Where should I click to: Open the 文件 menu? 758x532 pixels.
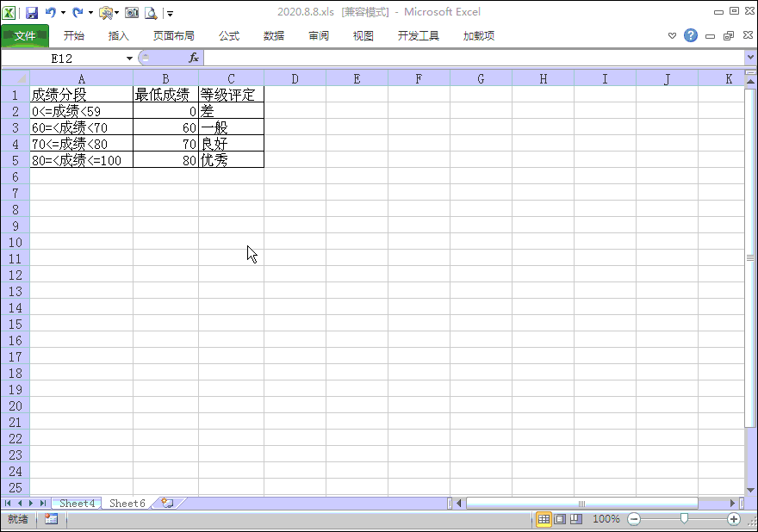click(x=26, y=36)
